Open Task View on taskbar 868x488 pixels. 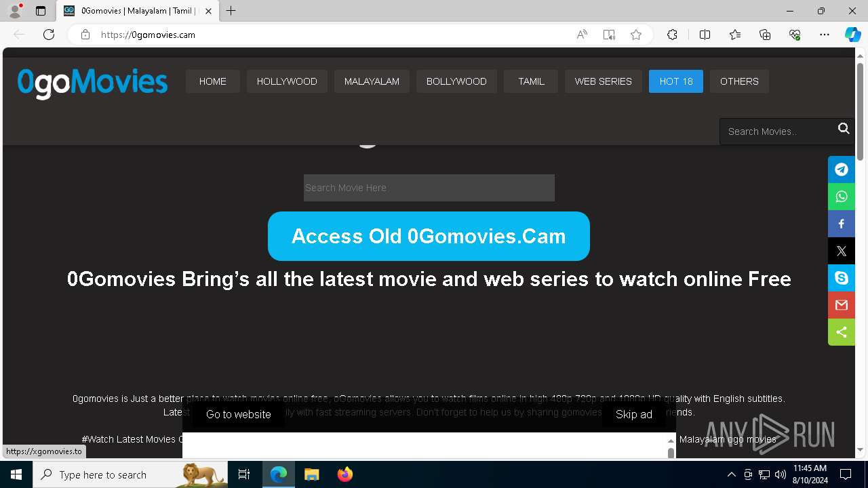[244, 474]
